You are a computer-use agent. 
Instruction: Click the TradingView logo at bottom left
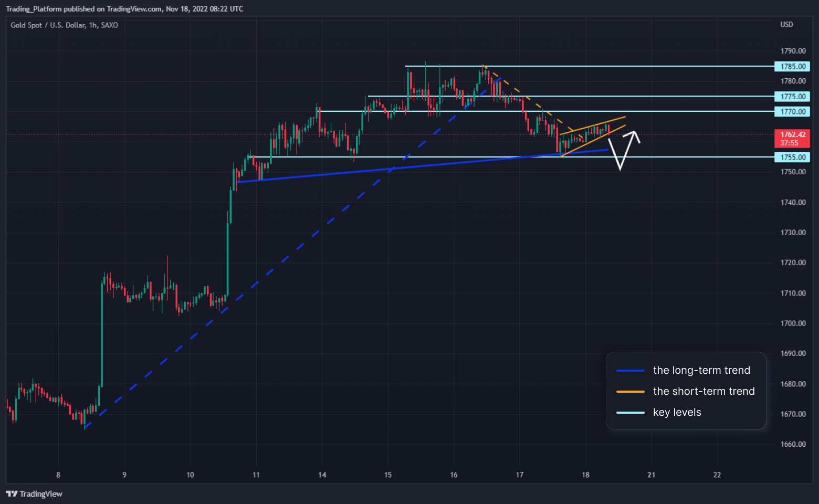(x=34, y=494)
